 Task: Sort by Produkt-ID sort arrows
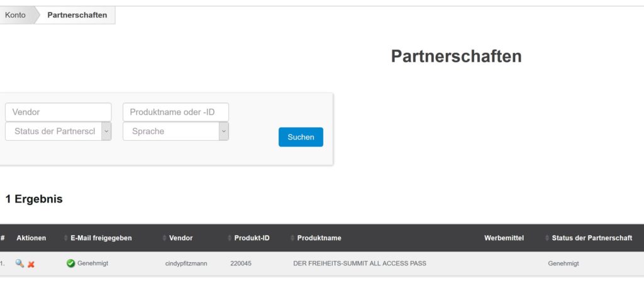click(x=230, y=238)
